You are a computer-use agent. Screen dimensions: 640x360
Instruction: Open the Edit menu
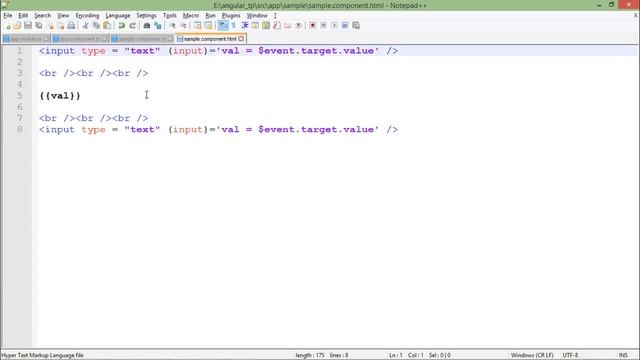pyautogui.click(x=23, y=16)
